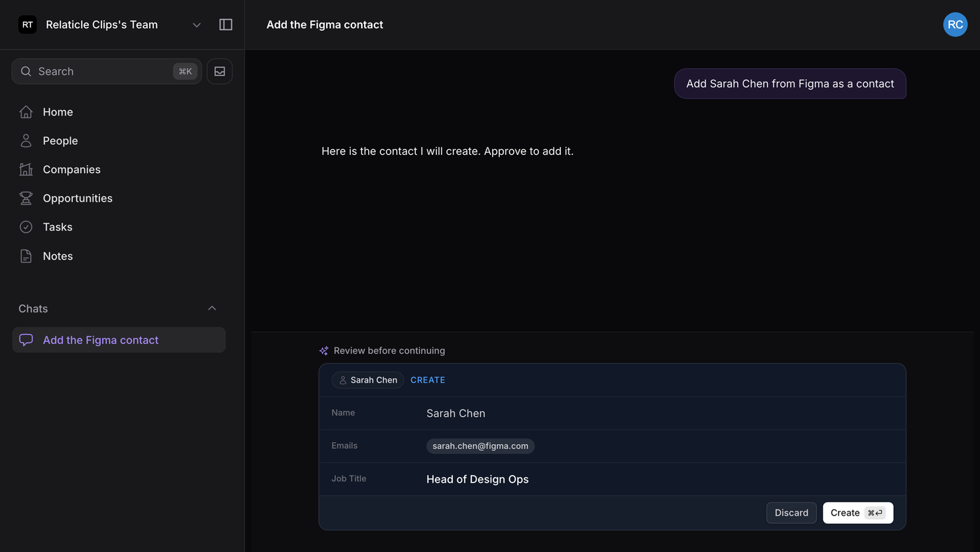Click the search magnifier icon
This screenshot has height=552, width=980.
click(26, 71)
